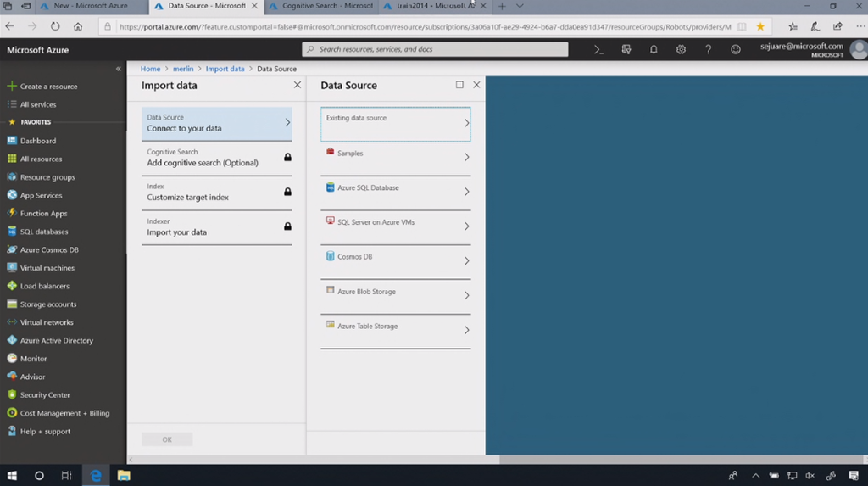Screen dimensions: 868x486
Task: Expand Azure SQL Database option
Action: tap(395, 192)
